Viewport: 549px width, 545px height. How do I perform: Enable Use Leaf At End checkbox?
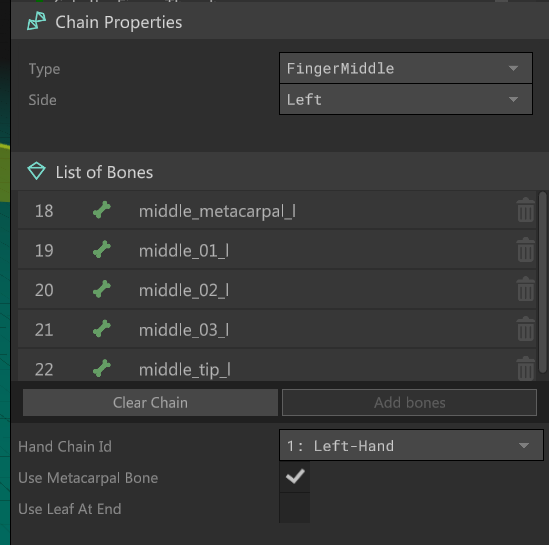pyautogui.click(x=294, y=508)
